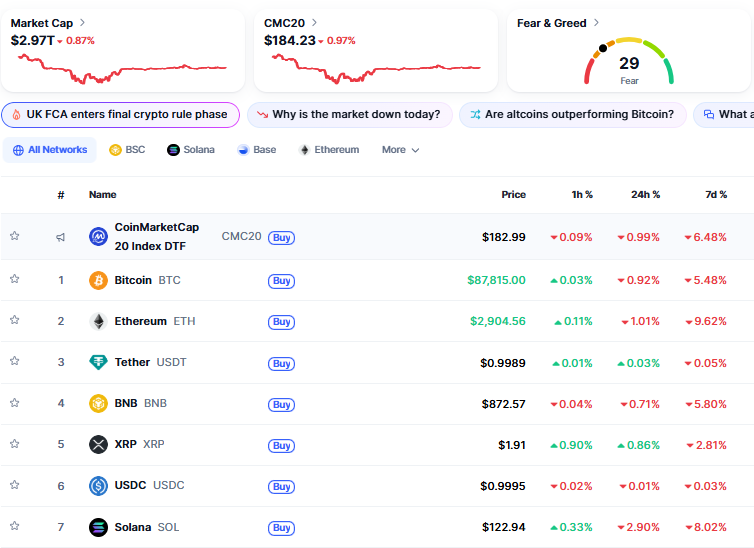Open CMC20 details chevron
The width and height of the screenshot is (754, 548).
point(314,23)
